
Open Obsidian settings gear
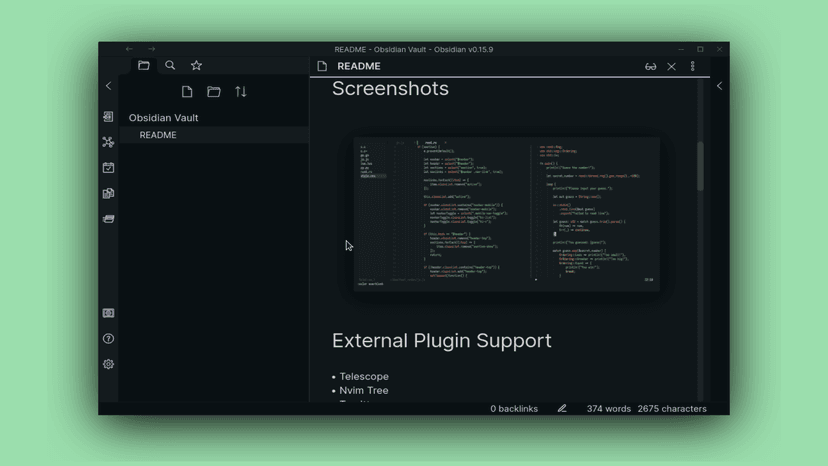[x=108, y=364]
